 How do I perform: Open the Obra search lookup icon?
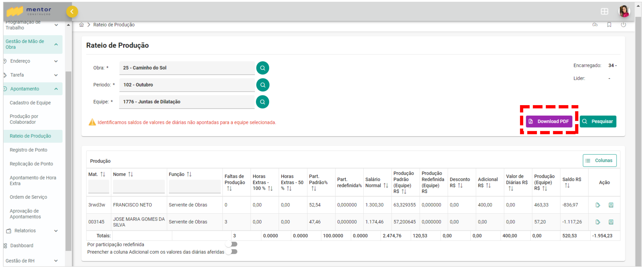262,68
